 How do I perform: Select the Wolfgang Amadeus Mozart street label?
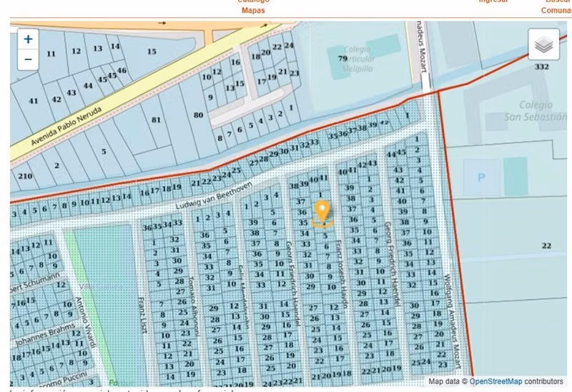point(452,321)
